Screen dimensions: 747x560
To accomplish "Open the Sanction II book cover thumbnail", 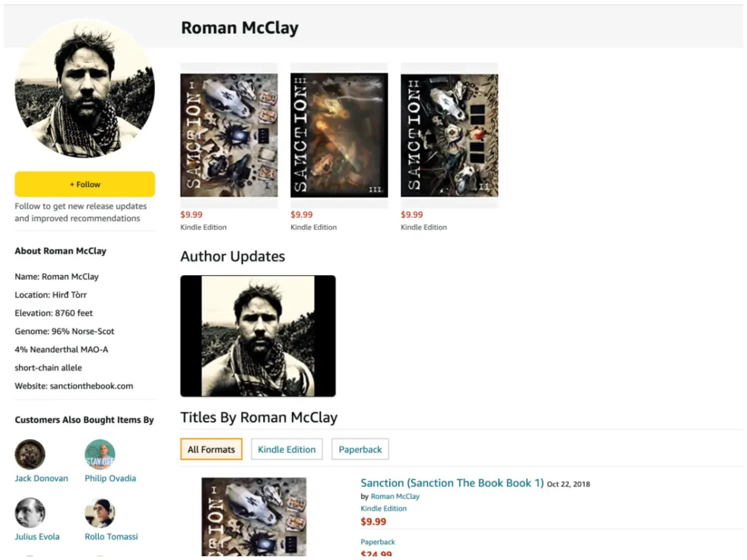I will [449, 135].
